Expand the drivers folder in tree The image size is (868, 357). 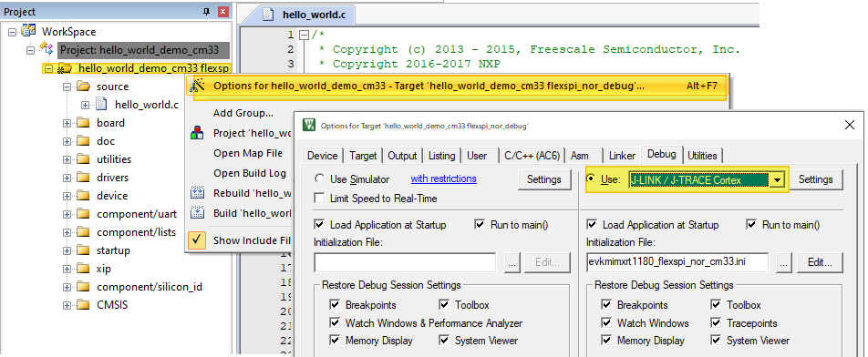[67, 178]
